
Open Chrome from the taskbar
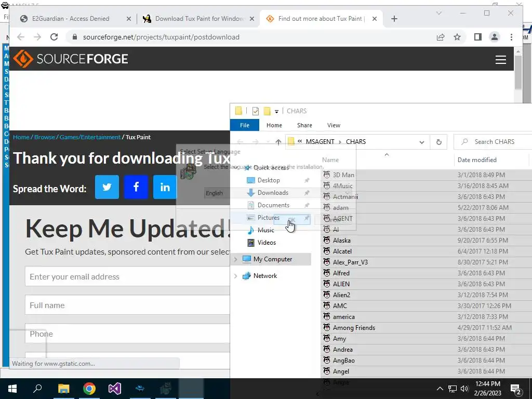89,389
